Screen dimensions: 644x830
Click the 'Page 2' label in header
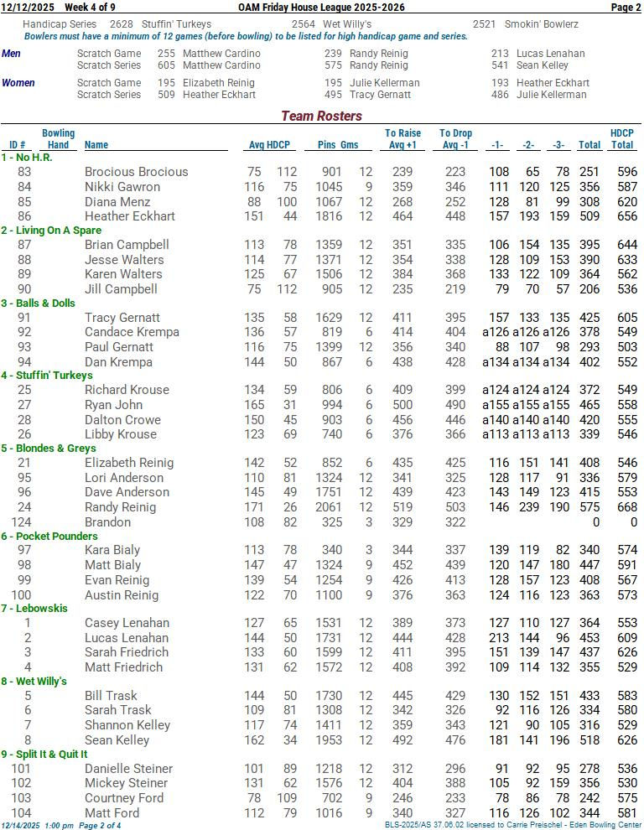(x=626, y=8)
